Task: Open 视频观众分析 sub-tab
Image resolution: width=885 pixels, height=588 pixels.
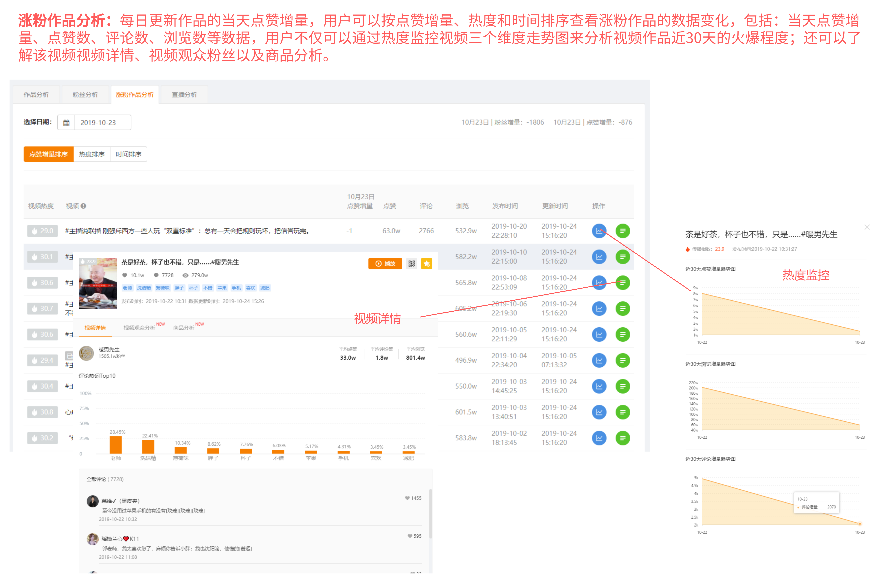Action: click(139, 327)
